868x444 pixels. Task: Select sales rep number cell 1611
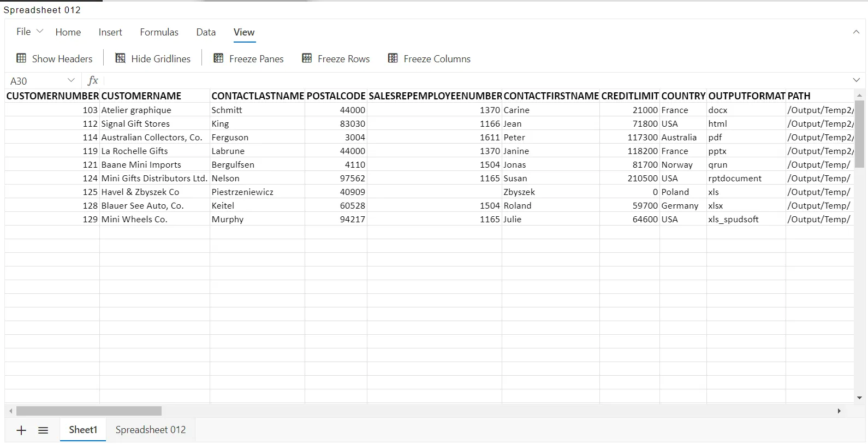[x=435, y=137]
